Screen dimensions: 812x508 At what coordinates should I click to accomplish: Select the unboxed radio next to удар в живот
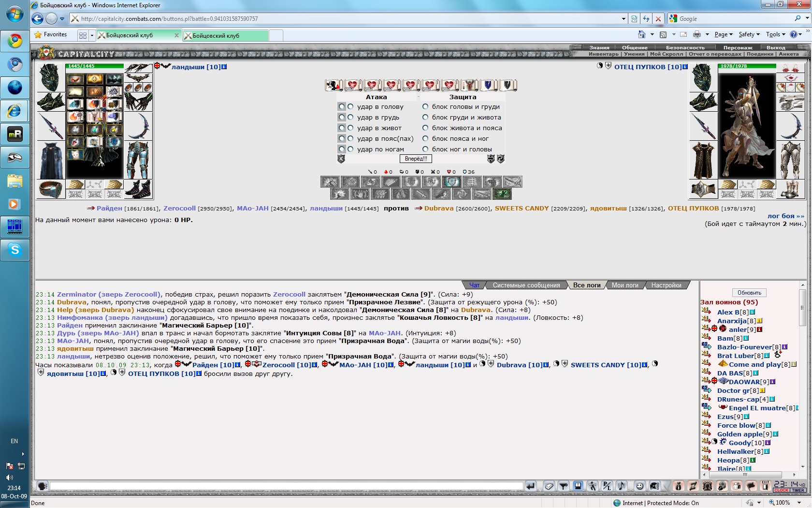[350, 128]
